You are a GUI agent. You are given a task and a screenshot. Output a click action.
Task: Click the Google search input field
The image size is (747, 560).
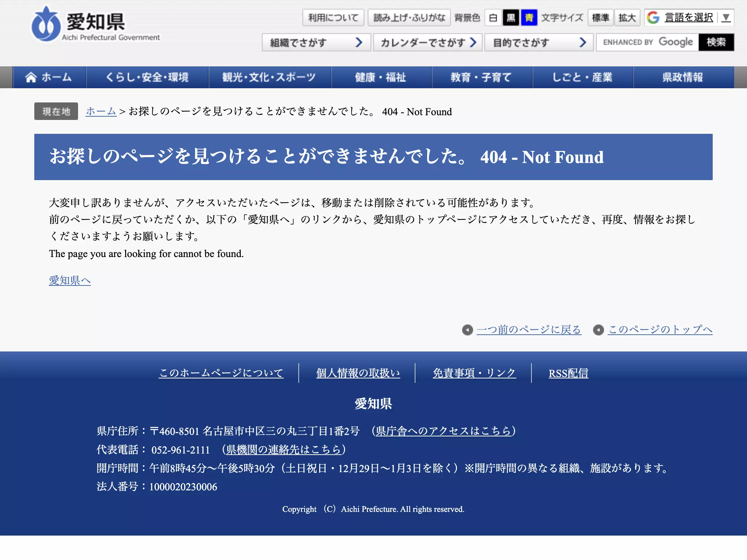[x=647, y=42]
